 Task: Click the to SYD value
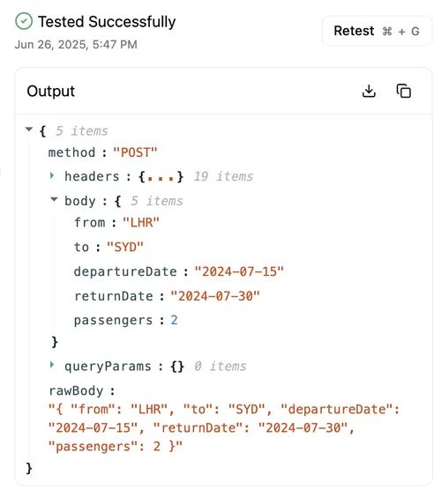[125, 248]
